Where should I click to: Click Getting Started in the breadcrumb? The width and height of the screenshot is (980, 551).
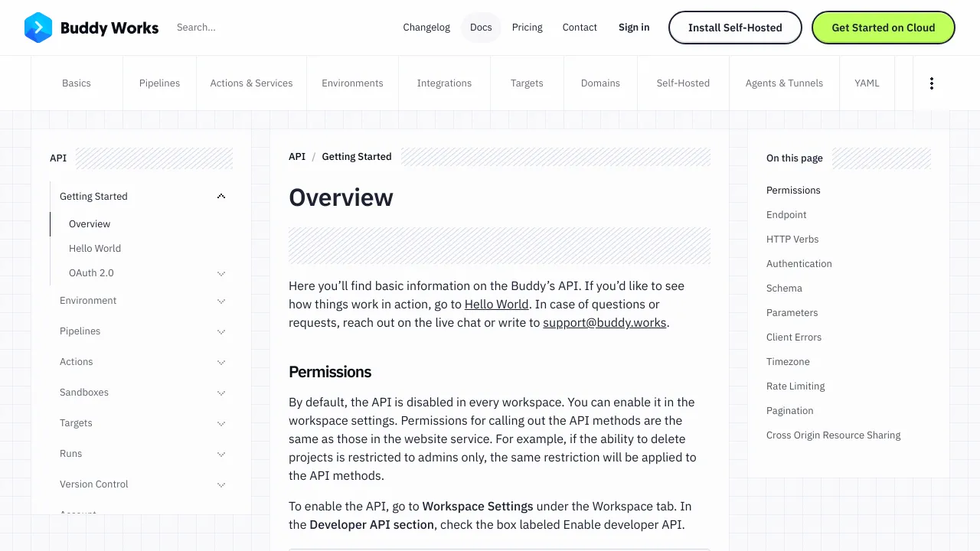(357, 156)
